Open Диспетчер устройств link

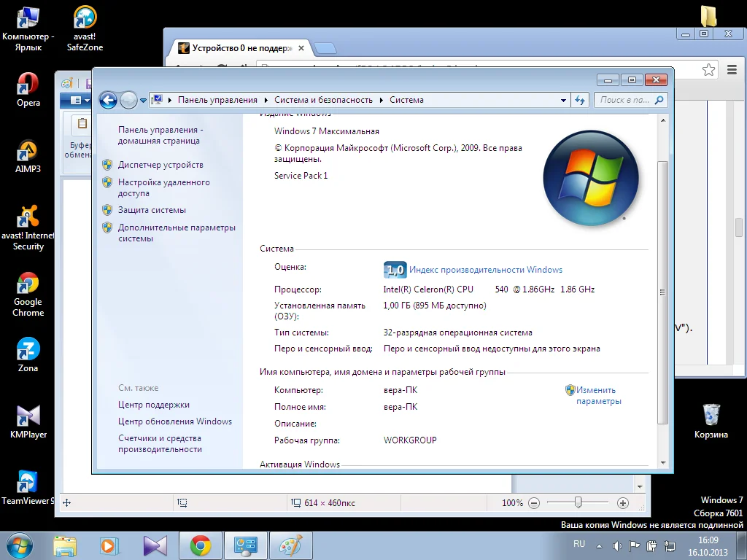point(160,165)
